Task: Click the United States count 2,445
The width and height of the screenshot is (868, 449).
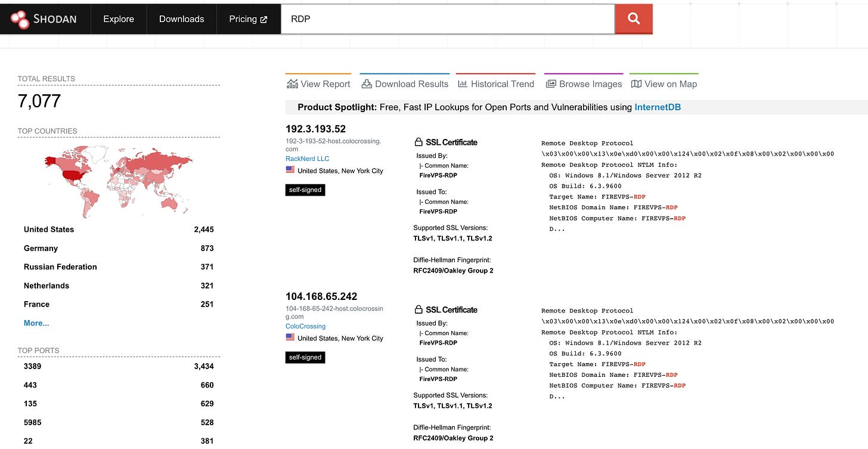Action: [x=204, y=230]
